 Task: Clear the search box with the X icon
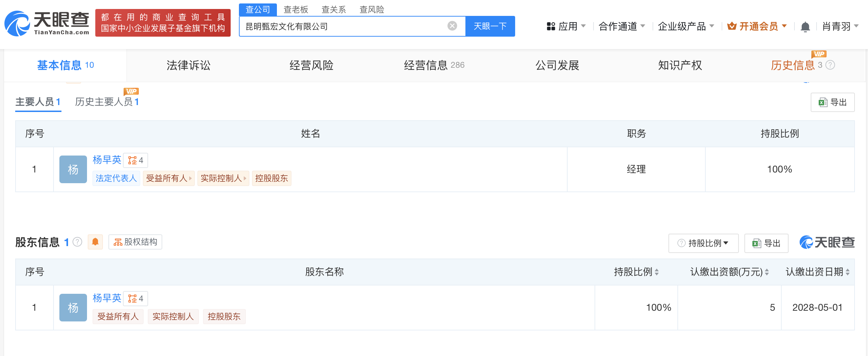tap(452, 26)
